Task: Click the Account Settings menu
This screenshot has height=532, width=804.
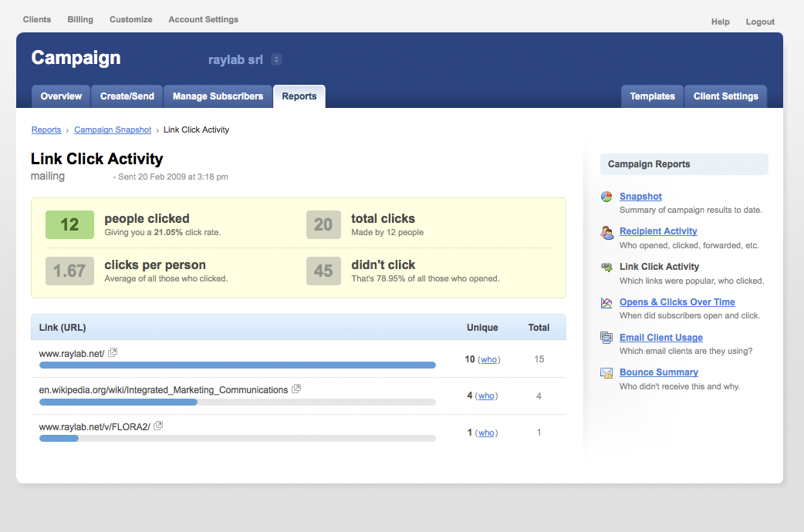Action: tap(203, 19)
